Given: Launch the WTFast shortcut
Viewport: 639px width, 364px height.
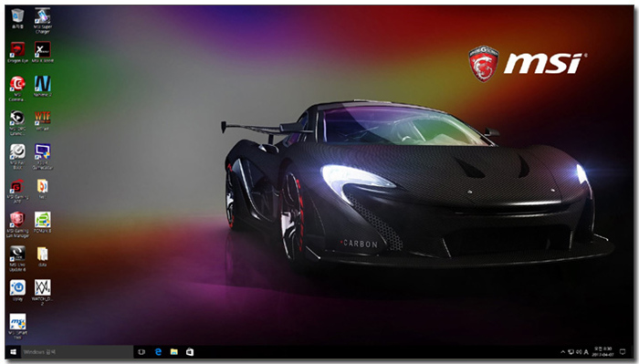Looking at the screenshot, I should pyautogui.click(x=42, y=120).
